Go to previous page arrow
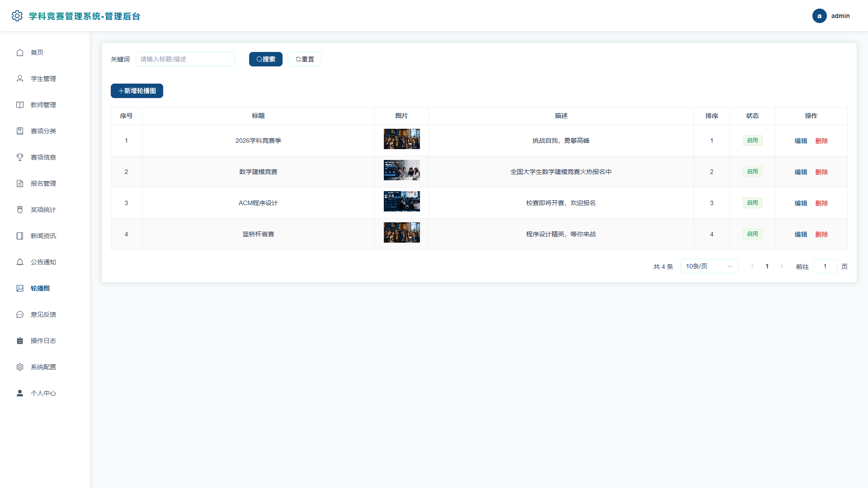Image resolution: width=868 pixels, height=488 pixels. (x=753, y=266)
